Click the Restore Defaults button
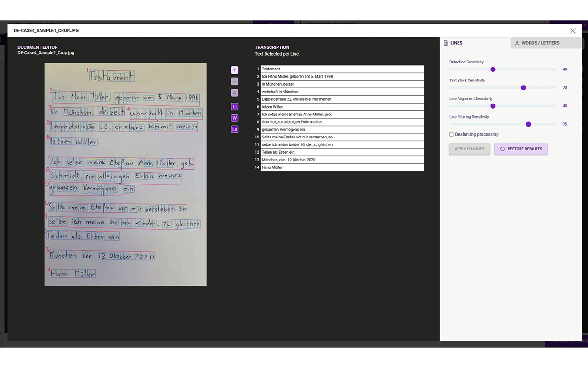Image resolution: width=588 pixels, height=368 pixels. pos(521,149)
